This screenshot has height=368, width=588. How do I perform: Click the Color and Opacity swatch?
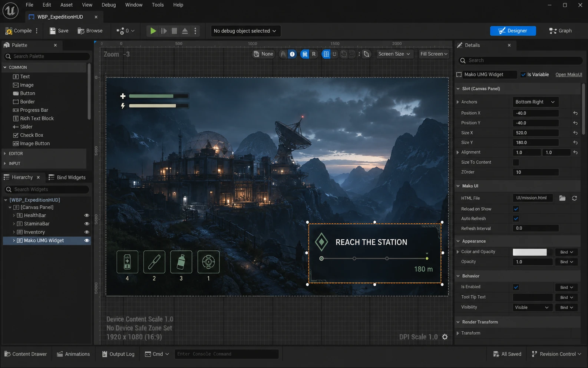529,252
